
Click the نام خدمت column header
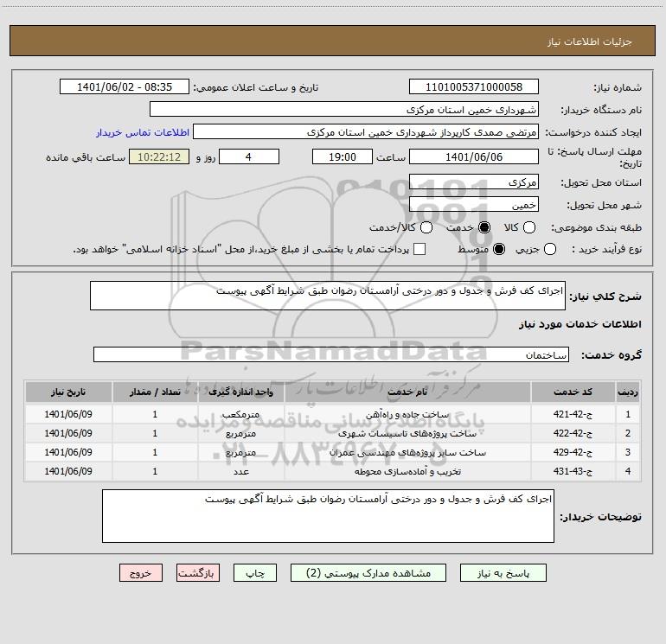click(407, 392)
